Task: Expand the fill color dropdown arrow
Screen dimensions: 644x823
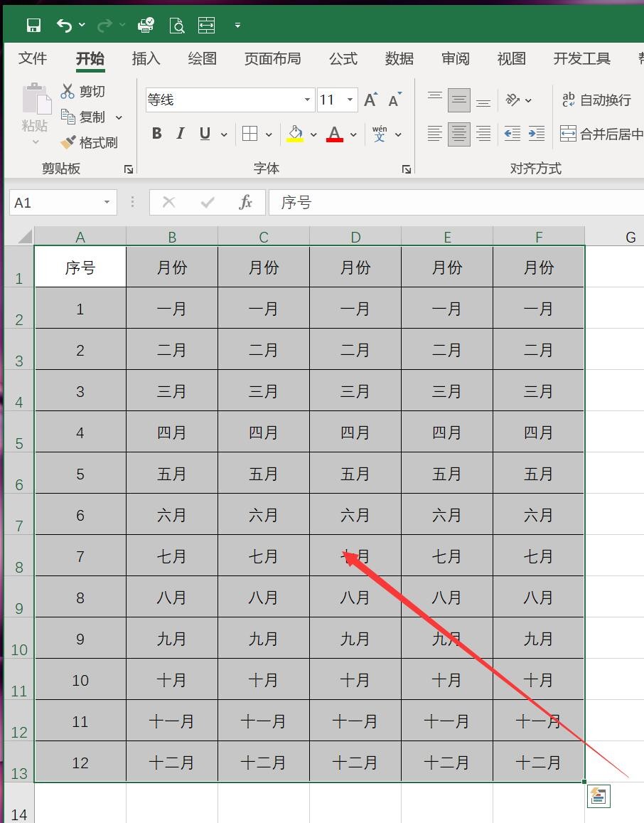Action: (x=313, y=134)
